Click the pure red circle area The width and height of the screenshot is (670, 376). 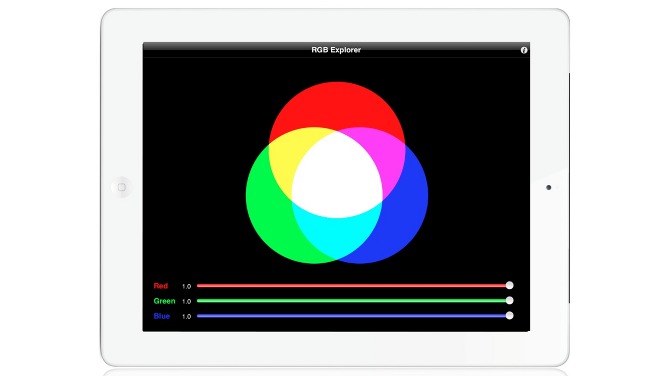(x=337, y=105)
